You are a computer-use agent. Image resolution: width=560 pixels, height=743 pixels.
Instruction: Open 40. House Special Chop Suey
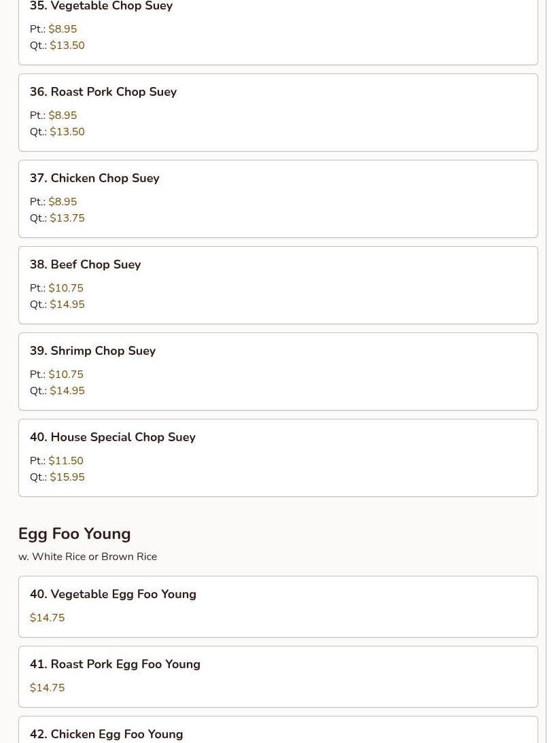coord(278,457)
